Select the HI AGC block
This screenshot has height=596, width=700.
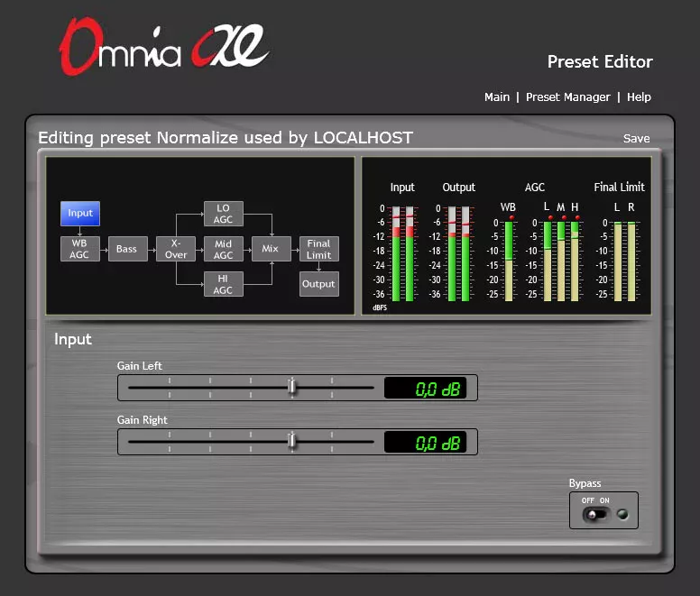pyautogui.click(x=223, y=284)
